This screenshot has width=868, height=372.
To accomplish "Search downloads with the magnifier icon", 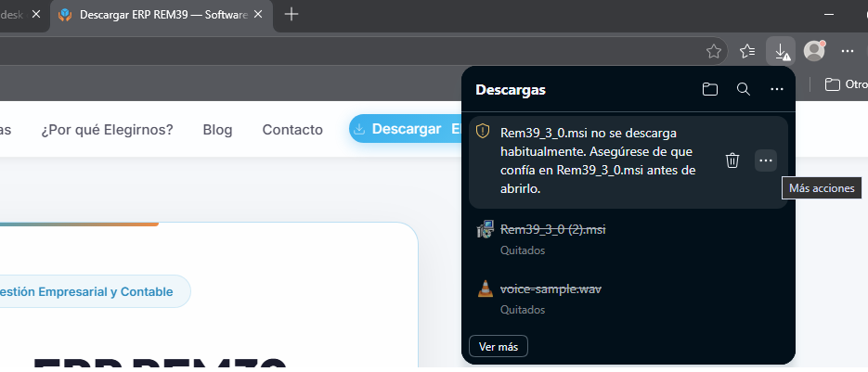I will click(x=743, y=89).
